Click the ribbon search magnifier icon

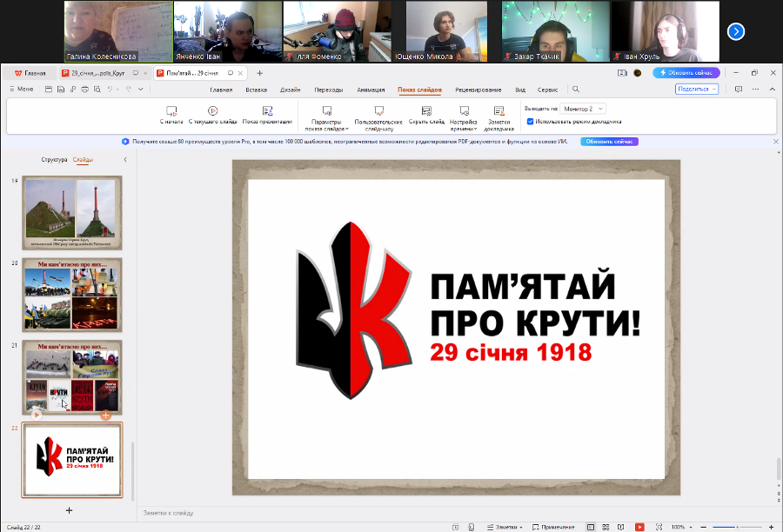(576, 90)
